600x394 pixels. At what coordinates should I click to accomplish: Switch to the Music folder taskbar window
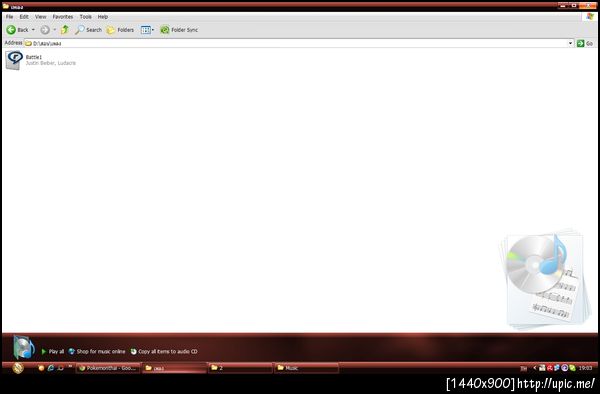(307, 368)
